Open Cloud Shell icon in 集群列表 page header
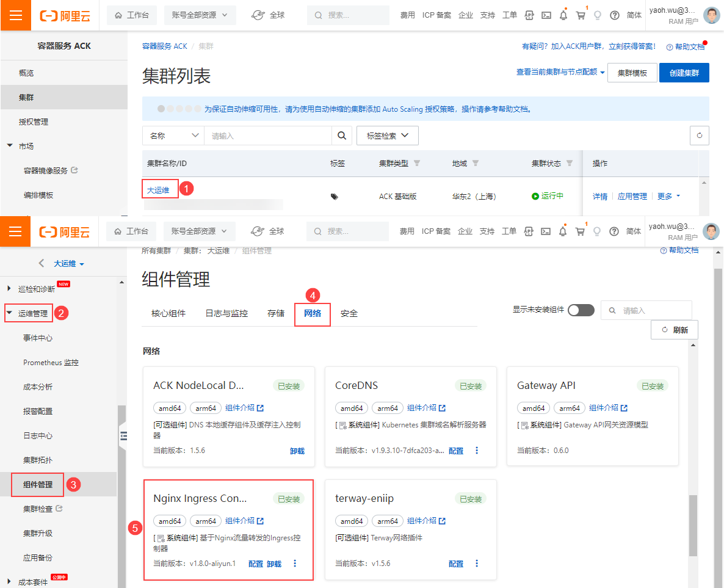 (546, 15)
